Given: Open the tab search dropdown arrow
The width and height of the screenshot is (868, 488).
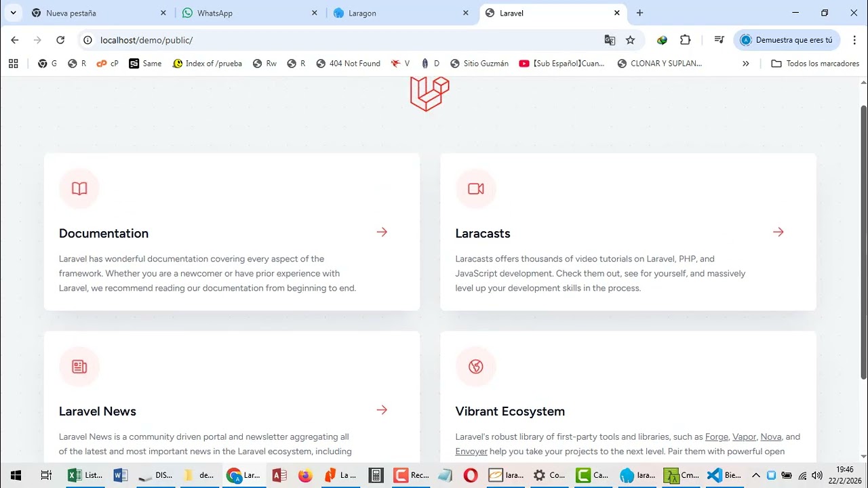Looking at the screenshot, I should click(x=13, y=13).
